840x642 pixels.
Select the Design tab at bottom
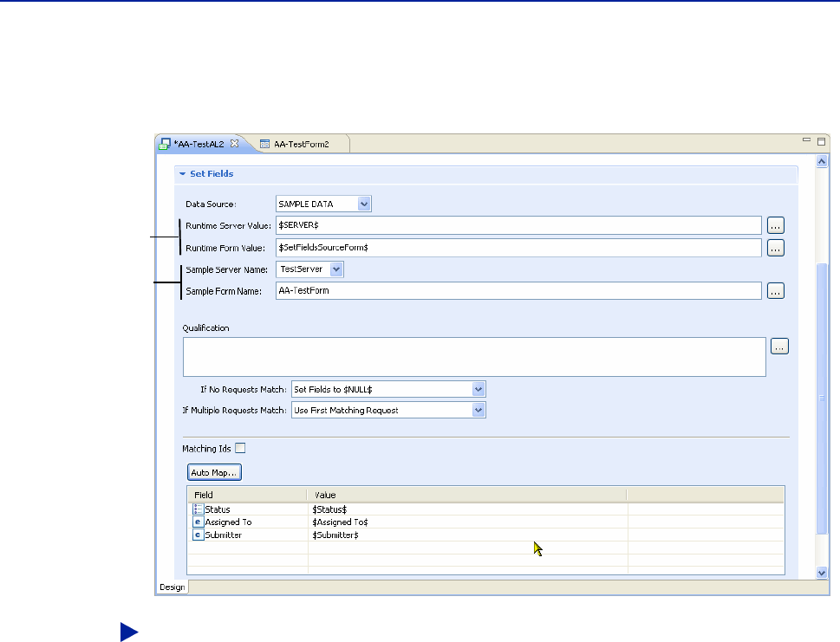coord(172,587)
